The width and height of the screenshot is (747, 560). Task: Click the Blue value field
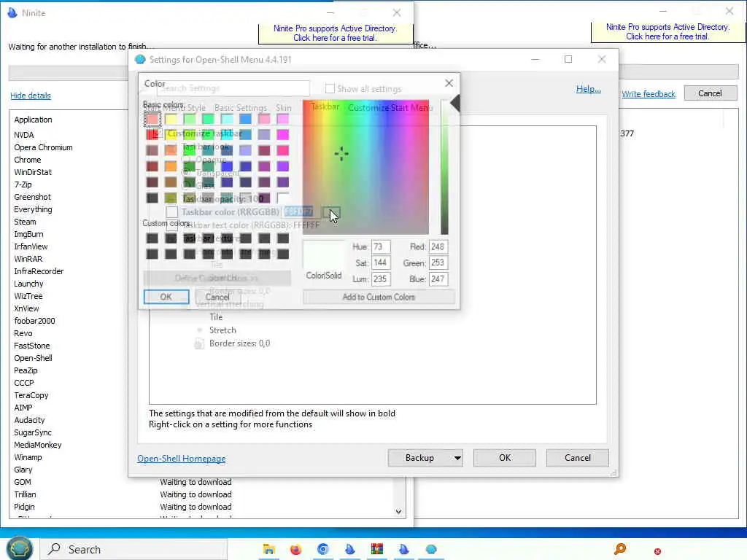click(438, 279)
